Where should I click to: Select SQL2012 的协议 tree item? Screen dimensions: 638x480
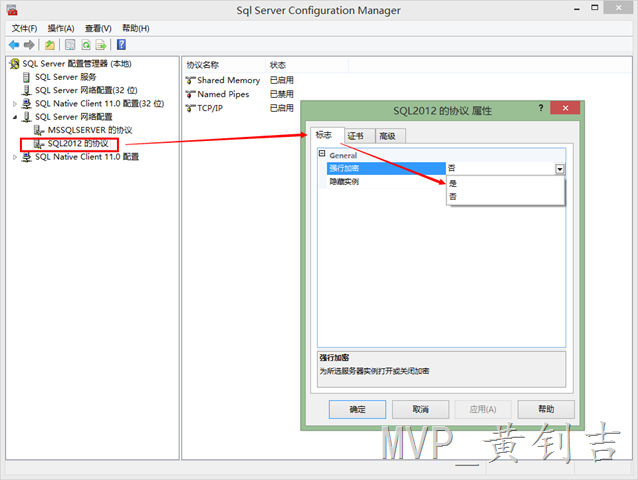point(78,144)
